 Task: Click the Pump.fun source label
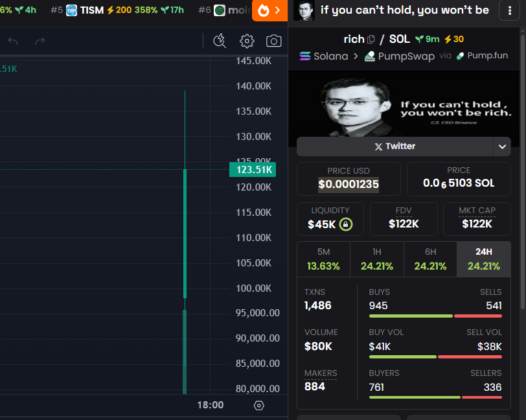click(482, 55)
